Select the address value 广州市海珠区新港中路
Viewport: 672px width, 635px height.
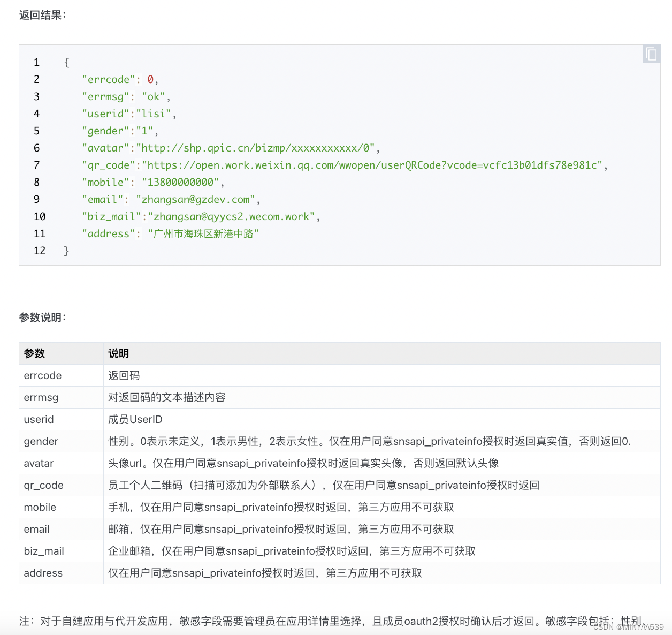tap(203, 233)
